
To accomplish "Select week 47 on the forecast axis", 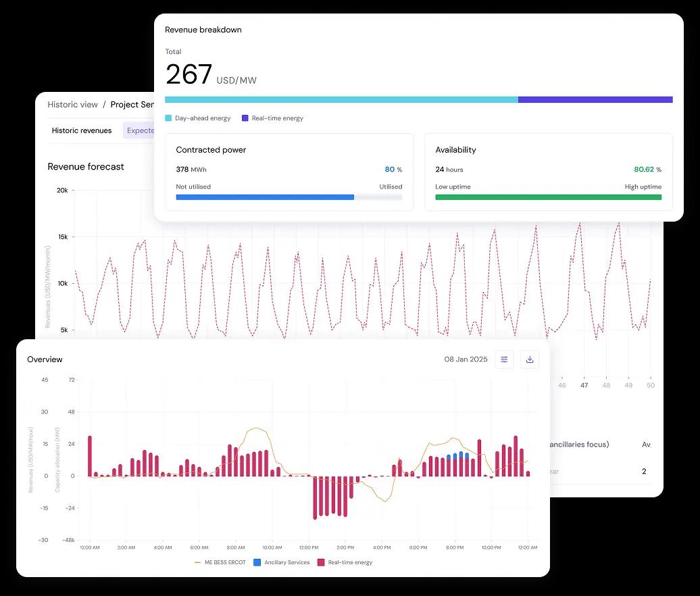I will pos(584,385).
